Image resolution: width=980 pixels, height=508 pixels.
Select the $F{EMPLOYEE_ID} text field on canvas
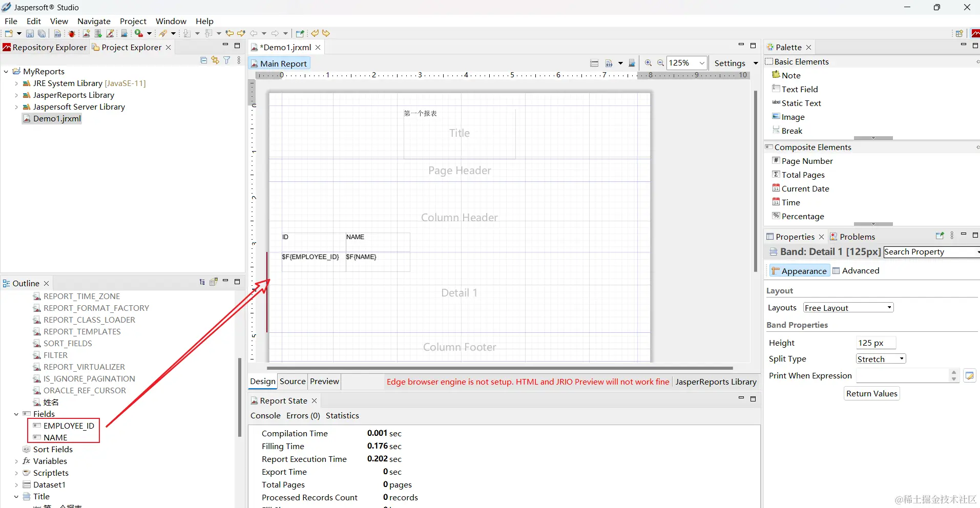coord(314,261)
